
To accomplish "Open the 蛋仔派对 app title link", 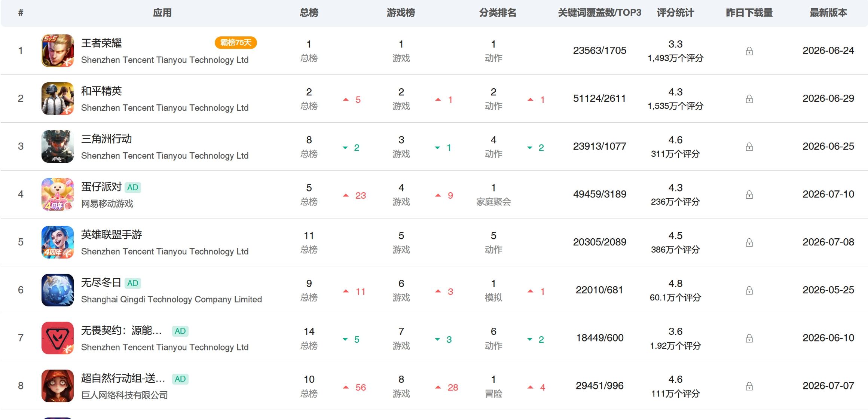I will pos(101,187).
